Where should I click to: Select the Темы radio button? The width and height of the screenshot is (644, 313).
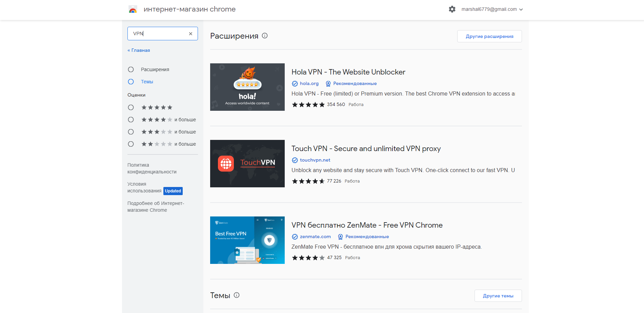(x=131, y=82)
